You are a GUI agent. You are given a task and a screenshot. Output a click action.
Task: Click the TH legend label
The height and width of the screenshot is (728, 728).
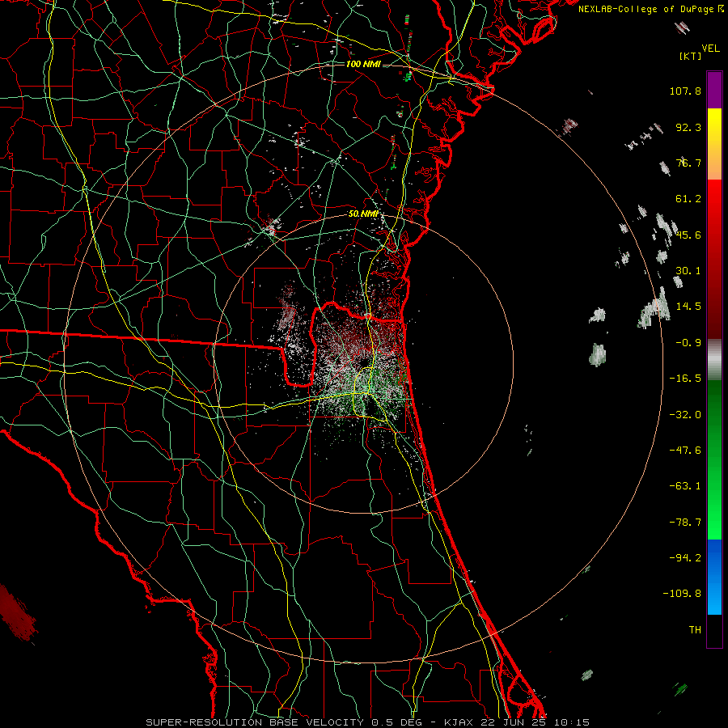(695, 630)
